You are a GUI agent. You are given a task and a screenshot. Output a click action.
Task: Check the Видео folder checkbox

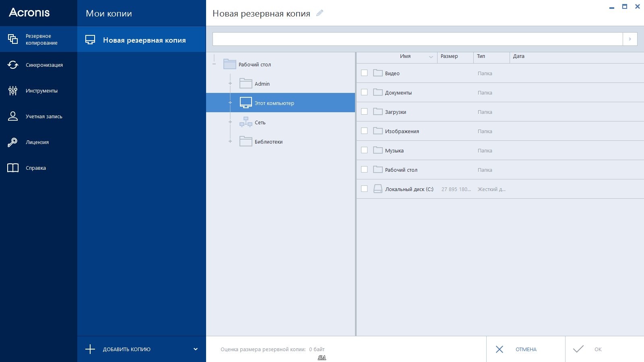tap(364, 73)
